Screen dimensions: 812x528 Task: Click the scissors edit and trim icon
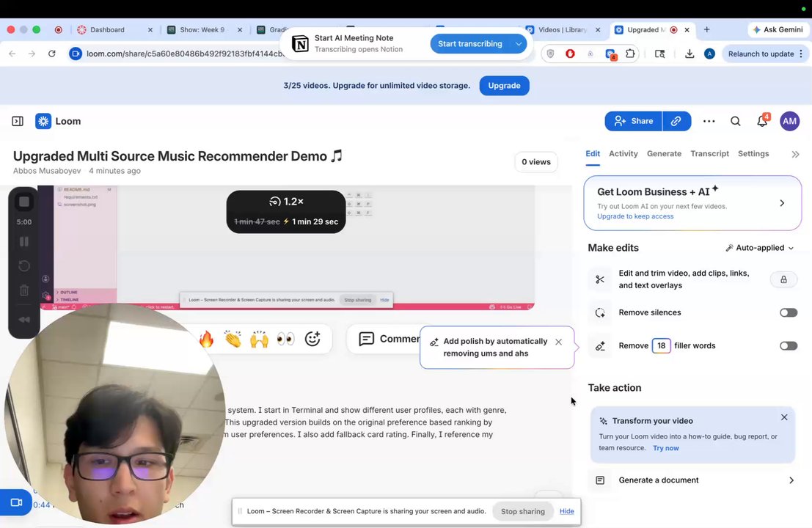(x=600, y=279)
